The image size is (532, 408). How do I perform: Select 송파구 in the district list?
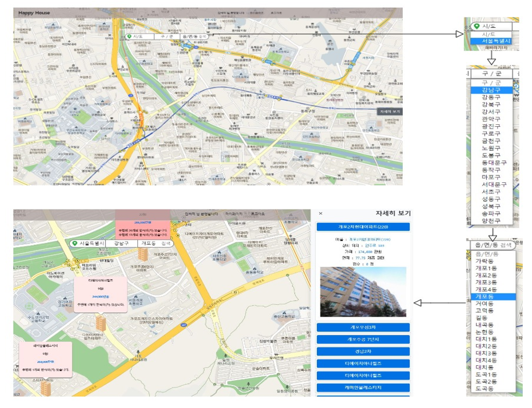point(491,214)
